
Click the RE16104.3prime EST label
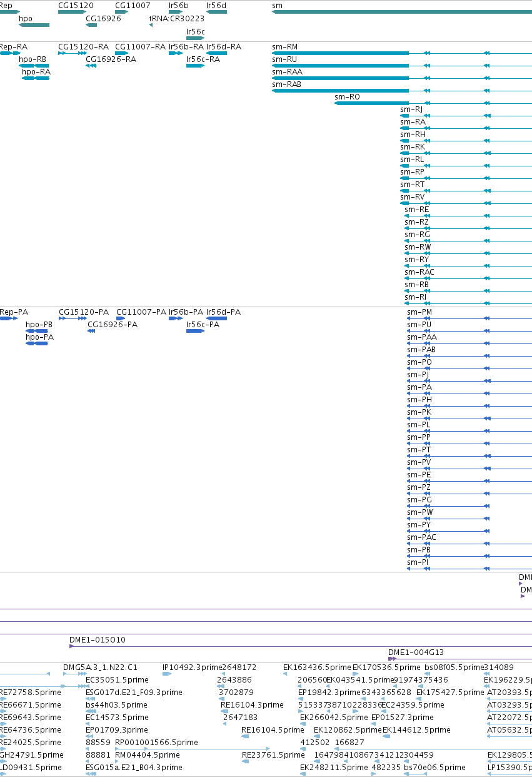[x=253, y=705]
